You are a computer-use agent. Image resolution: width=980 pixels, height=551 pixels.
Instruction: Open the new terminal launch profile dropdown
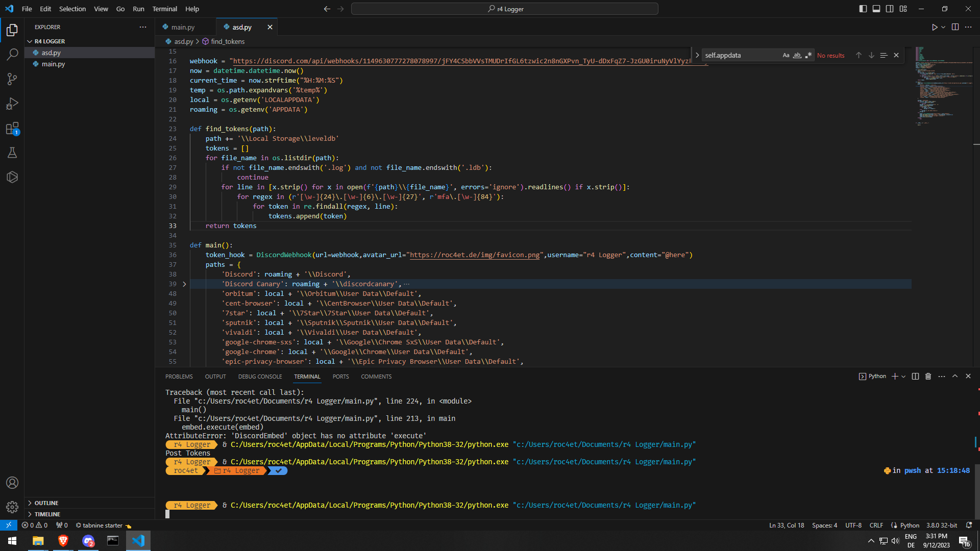[903, 377]
